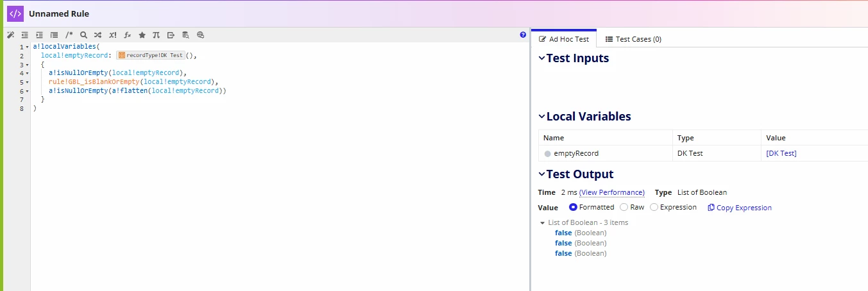
Task: Click the export arrow toolbar icon
Action: 171,35
